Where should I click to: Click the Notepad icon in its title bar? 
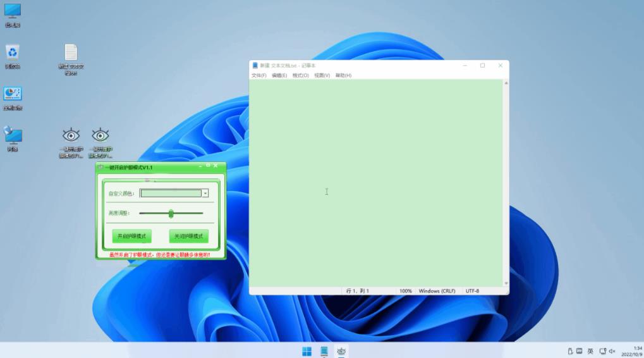click(255, 65)
